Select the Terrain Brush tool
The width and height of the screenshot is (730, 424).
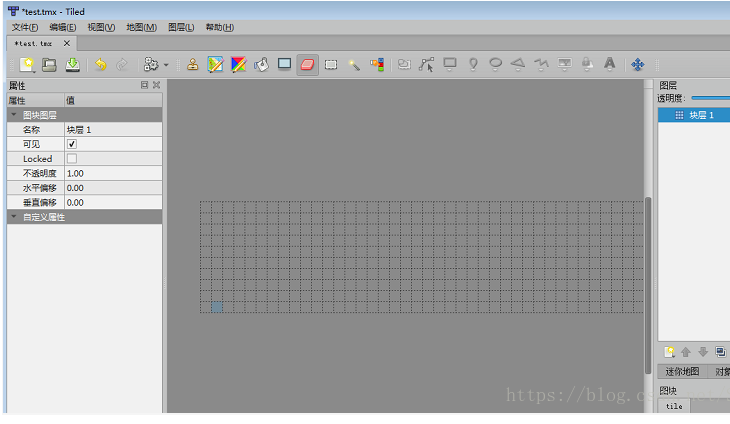click(215, 65)
